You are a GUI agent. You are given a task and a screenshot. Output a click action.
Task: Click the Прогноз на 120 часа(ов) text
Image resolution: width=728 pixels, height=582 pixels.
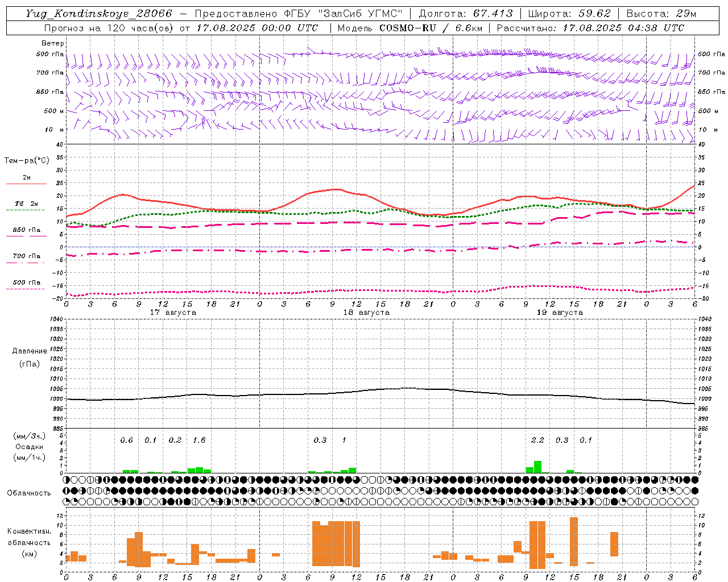tap(110, 28)
